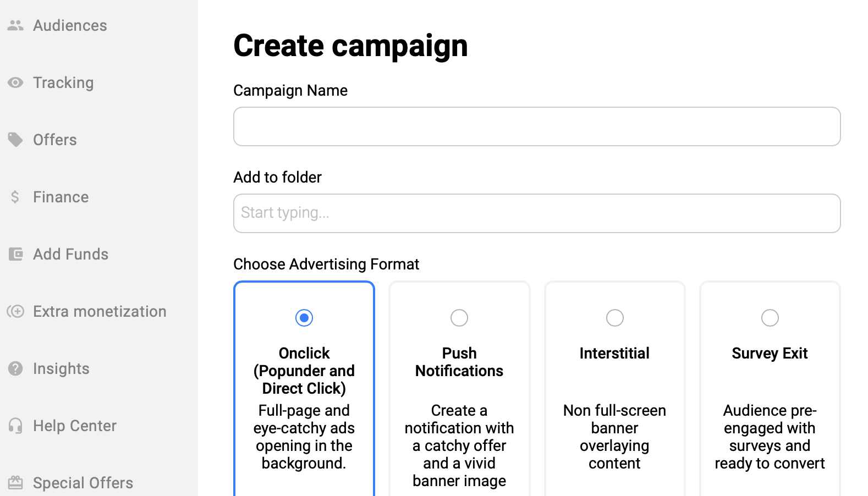868x496 pixels.
Task: Go to Finance in the sidebar menu
Action: tap(61, 197)
